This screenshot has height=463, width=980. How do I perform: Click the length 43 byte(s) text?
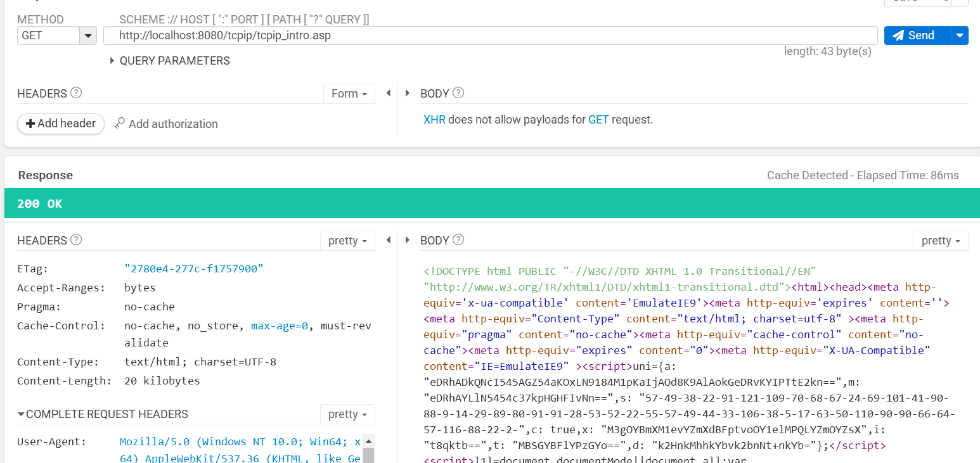[x=828, y=51]
